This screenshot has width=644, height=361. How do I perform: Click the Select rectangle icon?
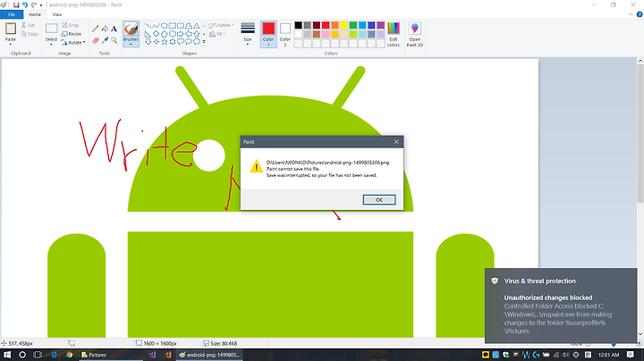[x=51, y=29]
